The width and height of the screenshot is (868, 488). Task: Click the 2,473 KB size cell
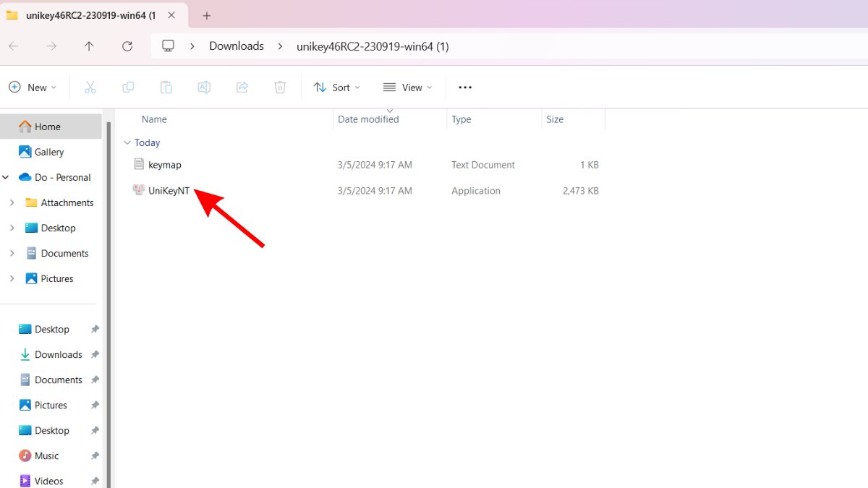pyautogui.click(x=581, y=191)
